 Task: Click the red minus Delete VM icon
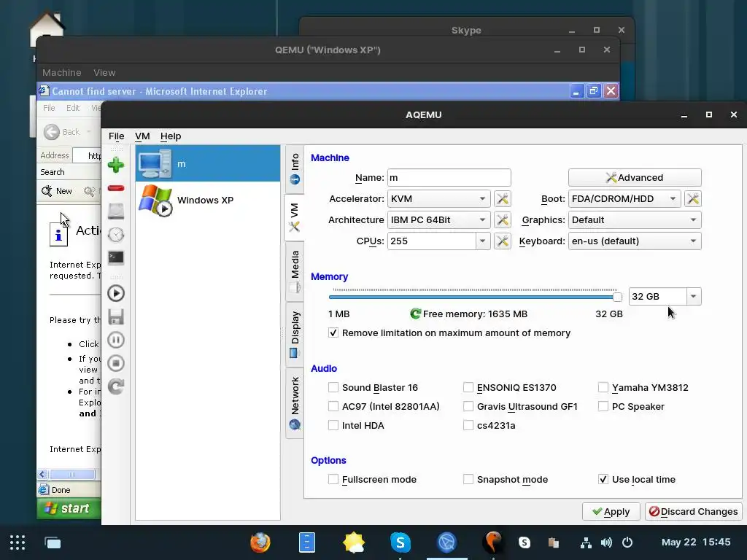[x=116, y=188]
